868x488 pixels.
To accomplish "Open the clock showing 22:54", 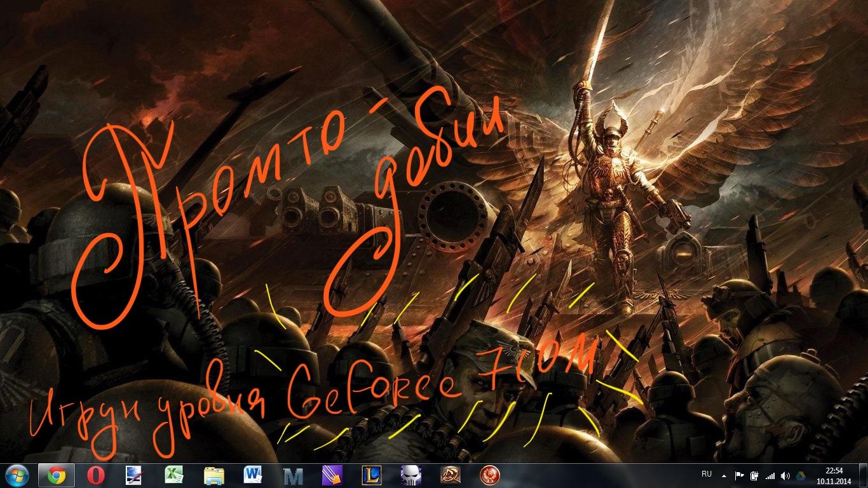I will coord(834,475).
